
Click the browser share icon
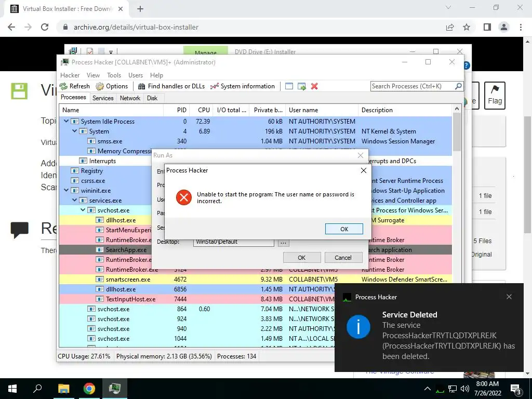[450, 27]
